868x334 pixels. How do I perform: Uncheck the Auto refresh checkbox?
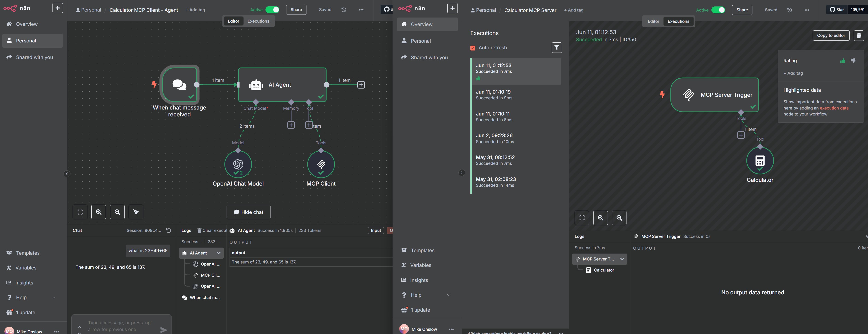click(473, 48)
